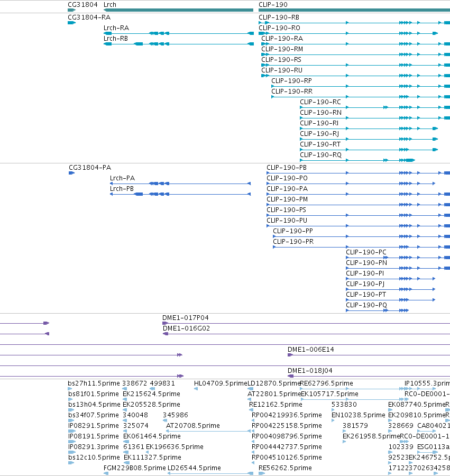Select EST LD26544.5prime
This screenshot has height=476, width=450.
tap(194, 468)
